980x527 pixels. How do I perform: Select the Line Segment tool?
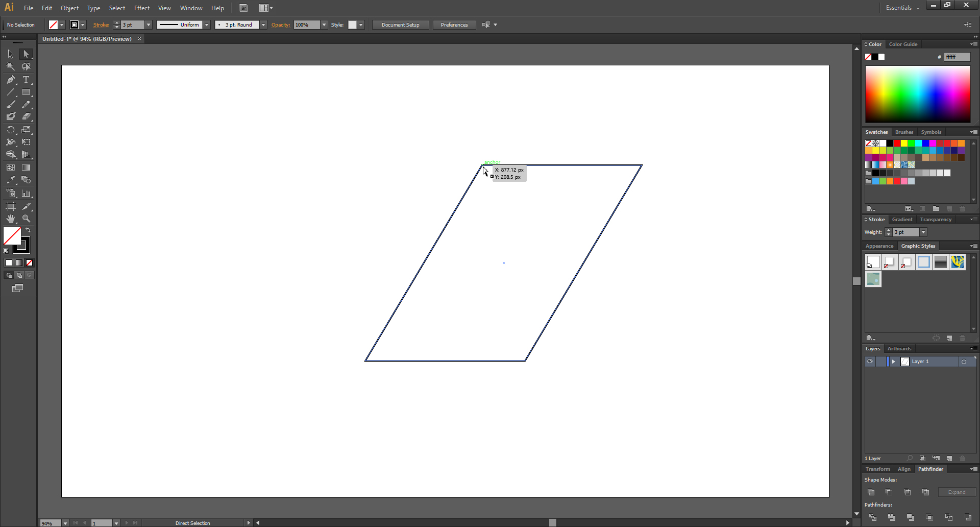point(11,92)
